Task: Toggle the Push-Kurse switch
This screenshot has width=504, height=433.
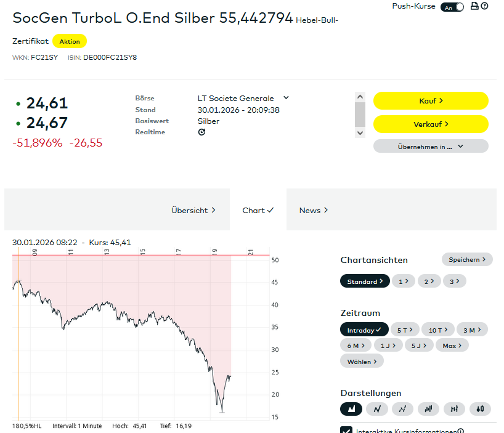Action: coord(452,7)
